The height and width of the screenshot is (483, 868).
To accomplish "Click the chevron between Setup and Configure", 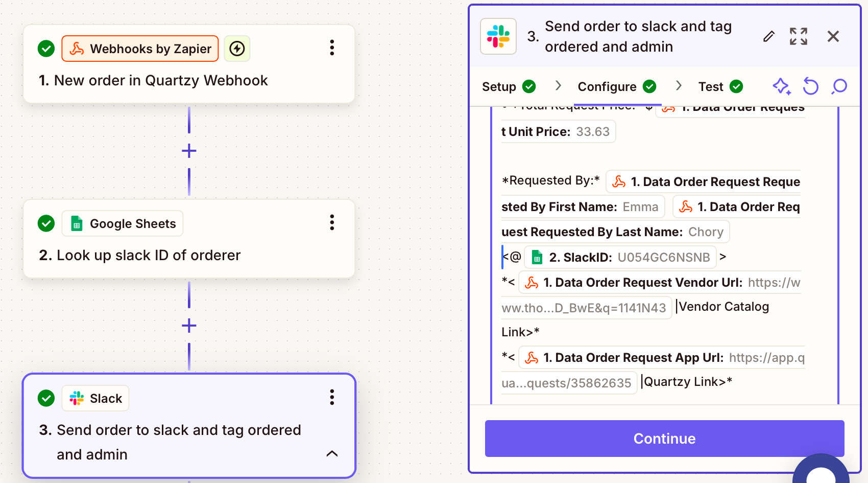I will tap(558, 86).
